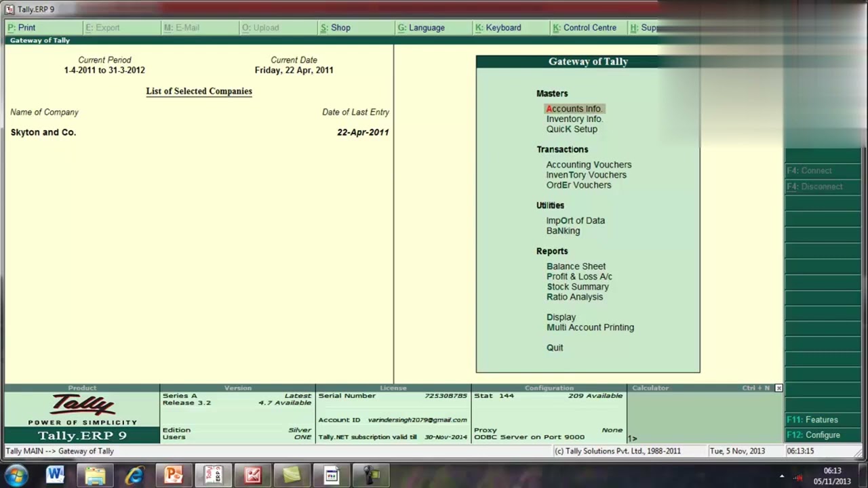868x488 pixels.
Task: Open Inventory Vouchers
Action: pos(587,175)
